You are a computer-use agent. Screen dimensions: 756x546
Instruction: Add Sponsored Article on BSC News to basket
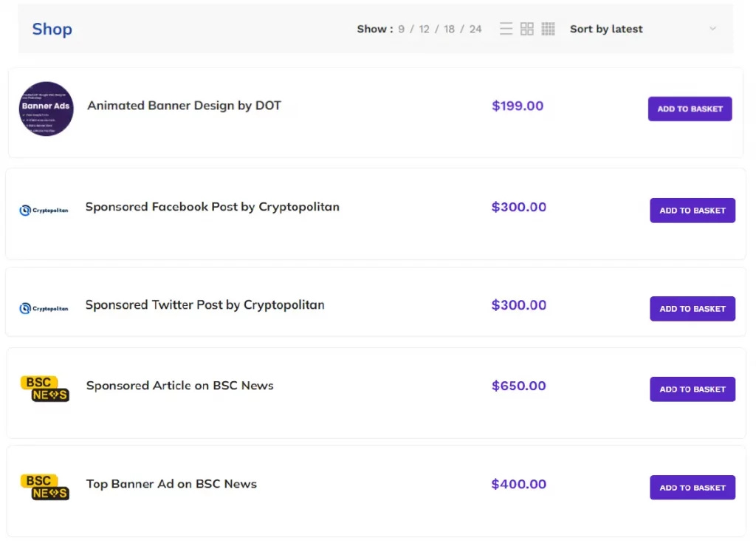tap(693, 389)
